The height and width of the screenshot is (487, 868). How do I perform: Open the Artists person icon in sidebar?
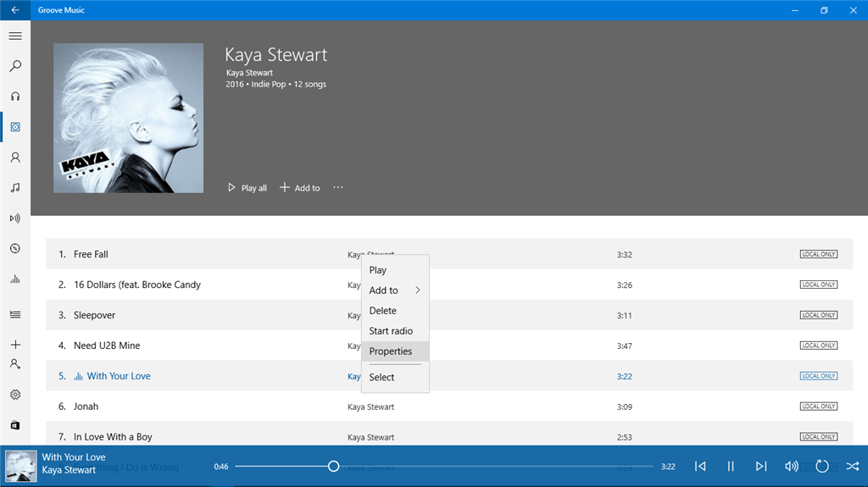[x=15, y=158]
